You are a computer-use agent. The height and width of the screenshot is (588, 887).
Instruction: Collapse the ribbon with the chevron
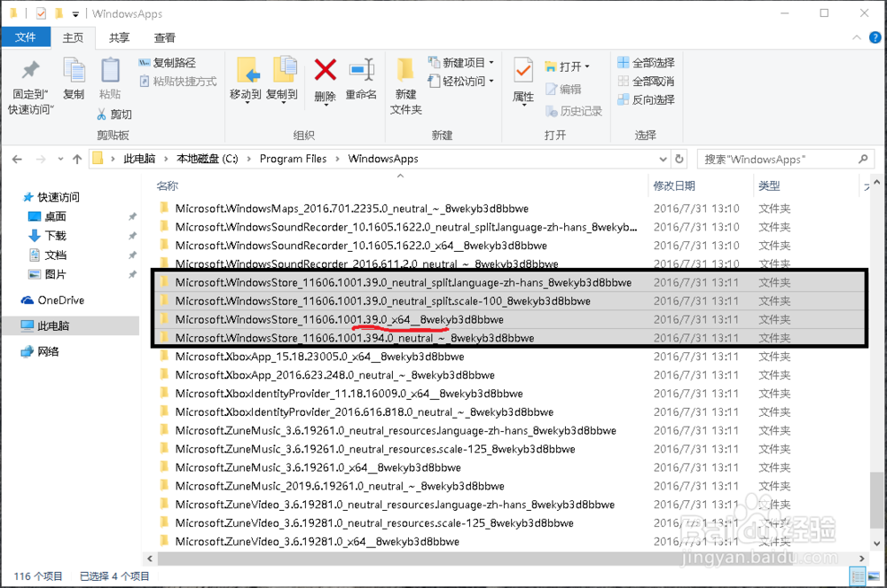coord(857,38)
